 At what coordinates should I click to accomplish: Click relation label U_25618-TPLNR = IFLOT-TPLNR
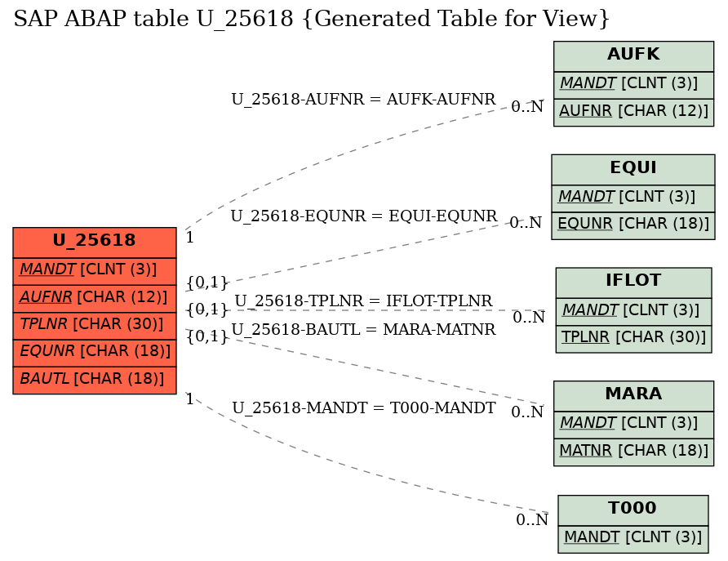pyautogui.click(x=363, y=301)
